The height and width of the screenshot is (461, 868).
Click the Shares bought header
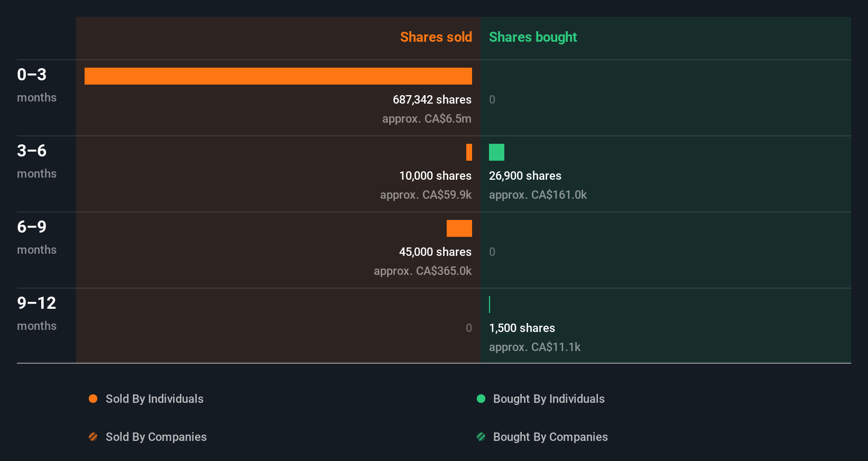[533, 37]
